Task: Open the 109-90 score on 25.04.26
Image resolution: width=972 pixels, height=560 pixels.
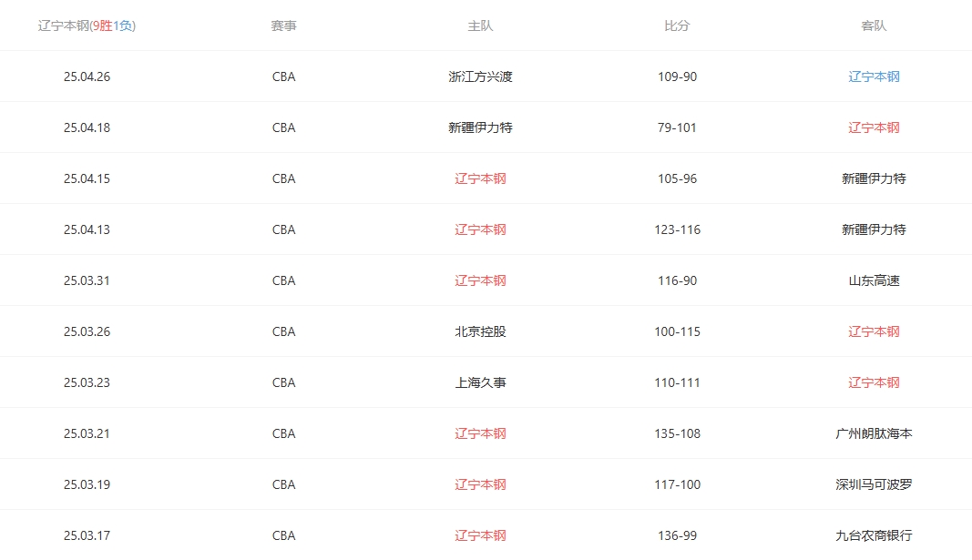Action: (677, 76)
